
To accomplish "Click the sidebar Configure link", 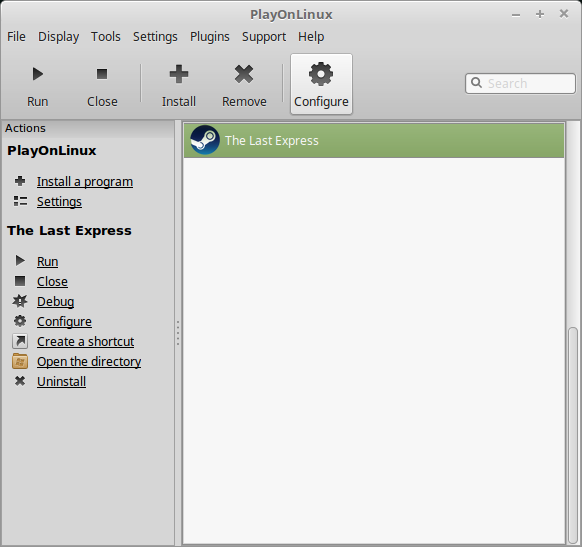I will (x=64, y=322).
